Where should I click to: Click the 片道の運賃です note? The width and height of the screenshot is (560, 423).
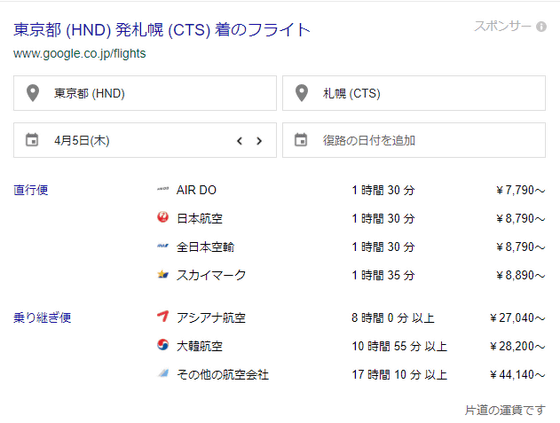click(505, 410)
